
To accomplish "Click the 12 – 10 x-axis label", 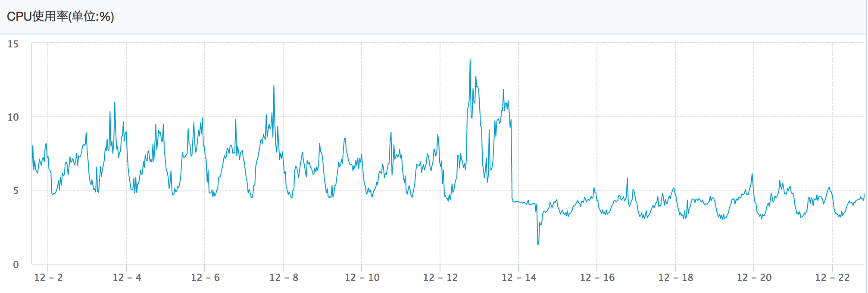I will [x=362, y=277].
